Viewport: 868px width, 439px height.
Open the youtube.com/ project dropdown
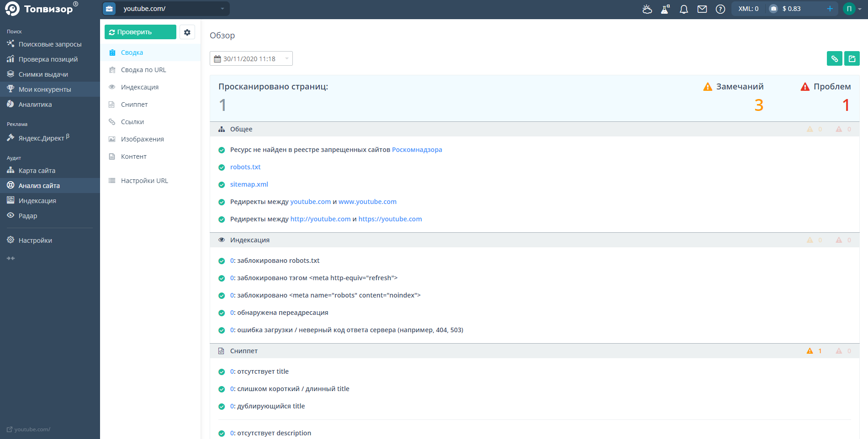(x=166, y=9)
